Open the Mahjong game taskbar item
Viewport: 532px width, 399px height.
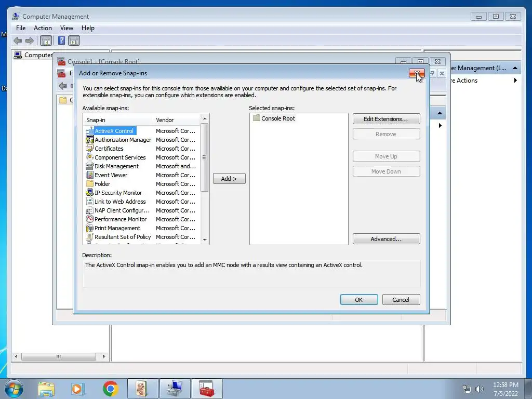[x=143, y=389]
